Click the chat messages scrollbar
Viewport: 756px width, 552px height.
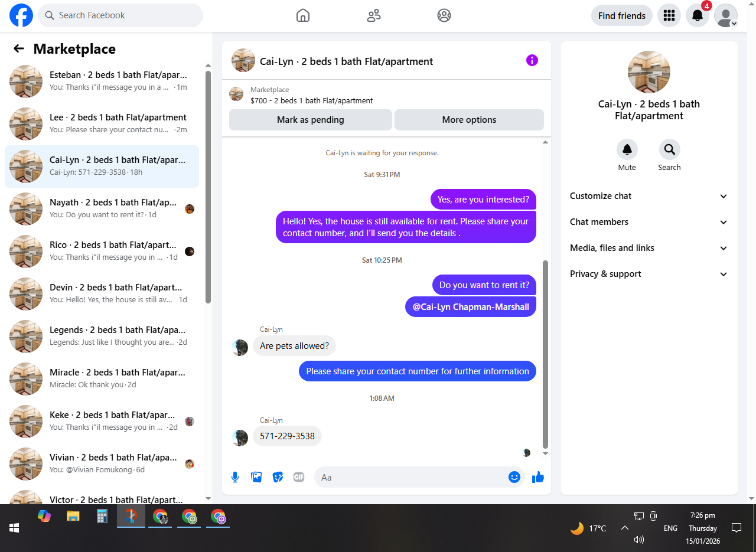coord(545,354)
